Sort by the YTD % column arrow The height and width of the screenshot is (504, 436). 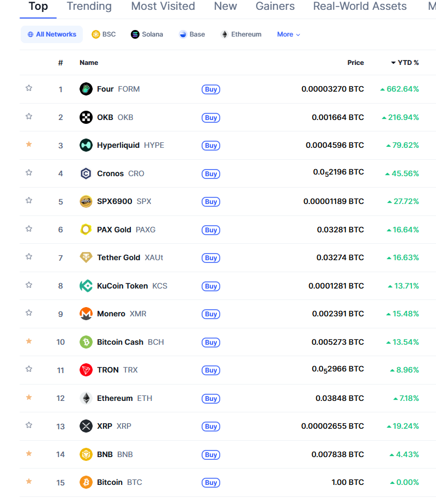click(393, 63)
